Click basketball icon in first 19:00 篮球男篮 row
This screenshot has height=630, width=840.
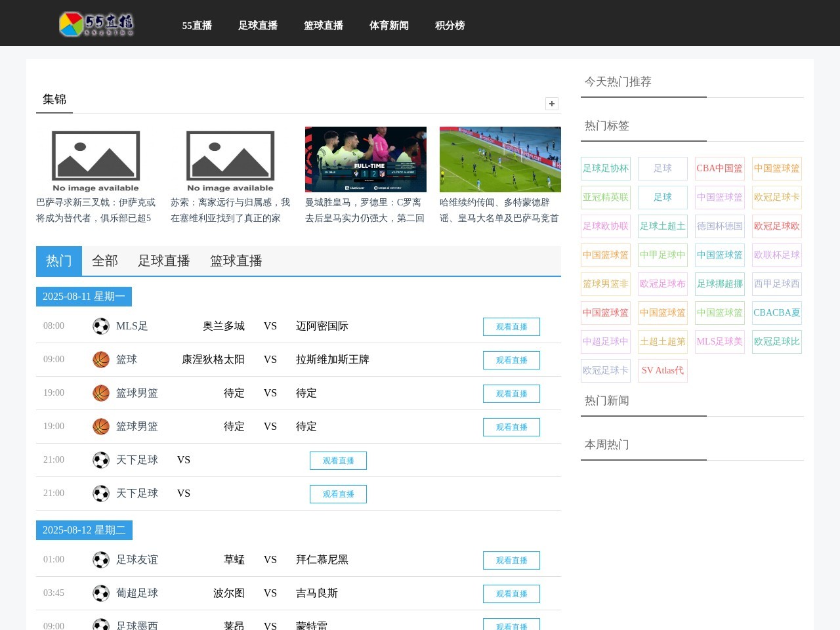tap(101, 393)
